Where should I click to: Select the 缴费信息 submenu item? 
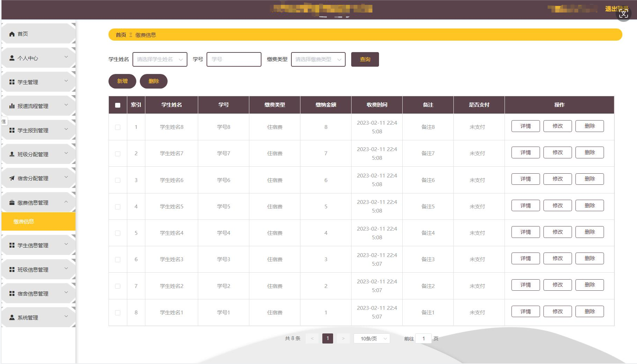click(x=39, y=222)
